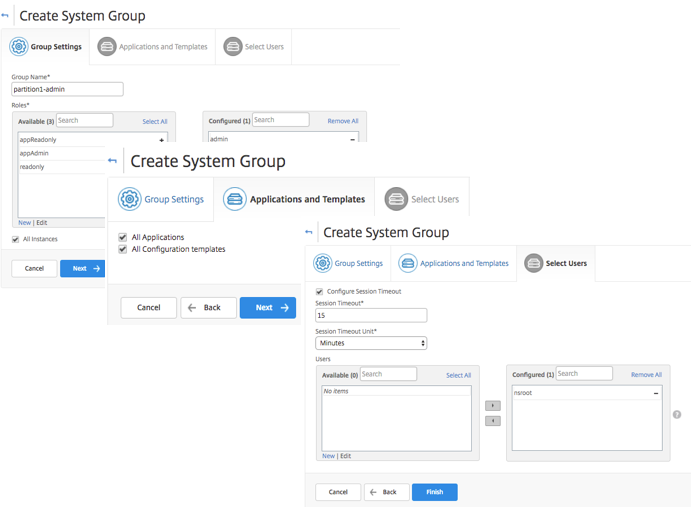692x511 pixels.
Task: Click minus icon to remove admin role
Action: [353, 139]
